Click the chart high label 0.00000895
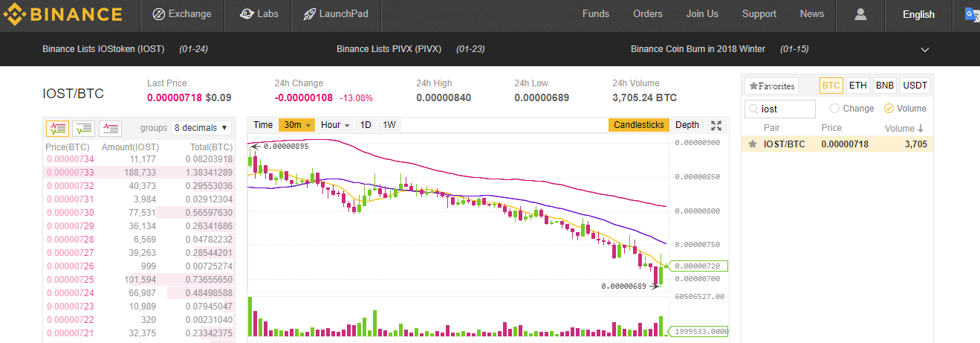980x343 pixels. pos(285,147)
